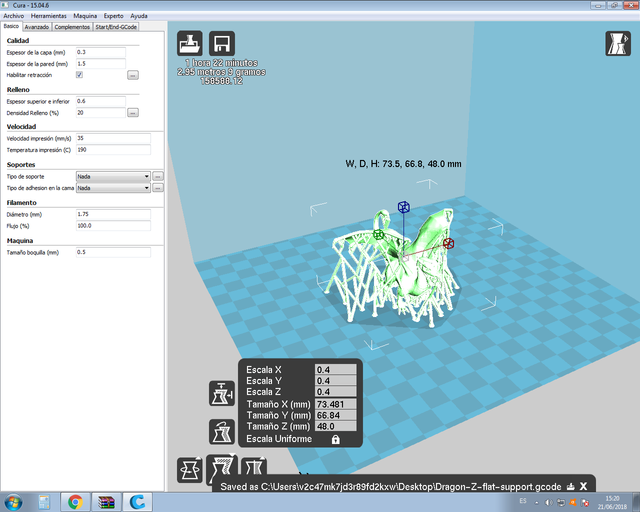Open the Tipo de soporte dropdown

[113, 176]
